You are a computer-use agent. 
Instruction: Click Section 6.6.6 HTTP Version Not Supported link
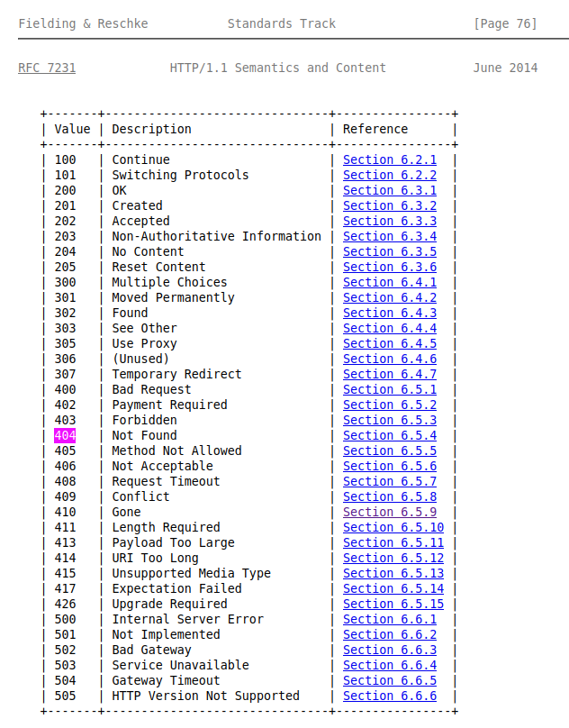[x=390, y=696]
